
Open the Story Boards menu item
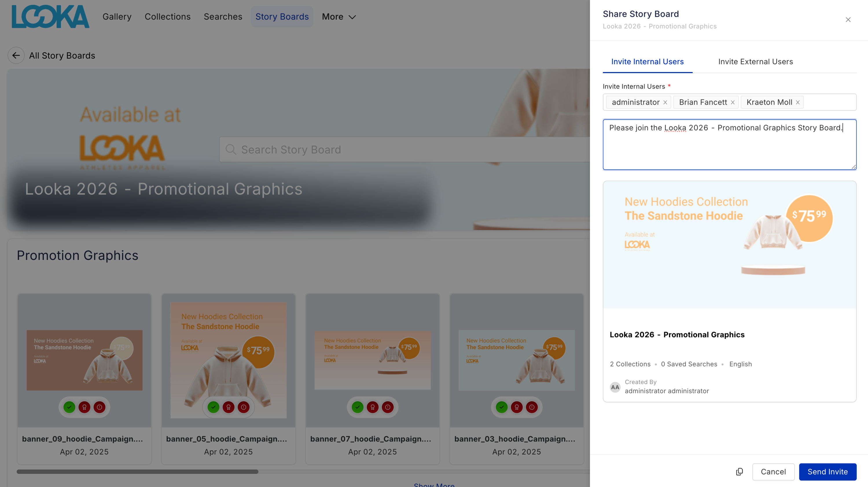(x=282, y=16)
